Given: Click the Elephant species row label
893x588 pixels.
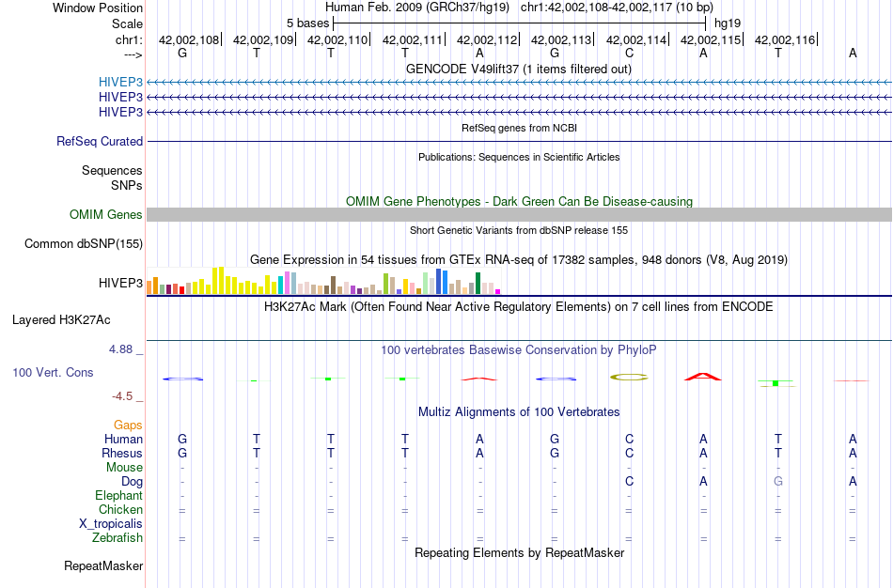Looking at the screenshot, I should pos(118,495).
